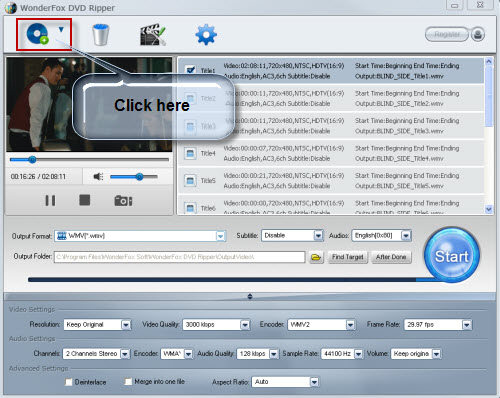Uncheck the Title1 checkbox
The width and height of the screenshot is (500, 398).
pyautogui.click(x=190, y=70)
